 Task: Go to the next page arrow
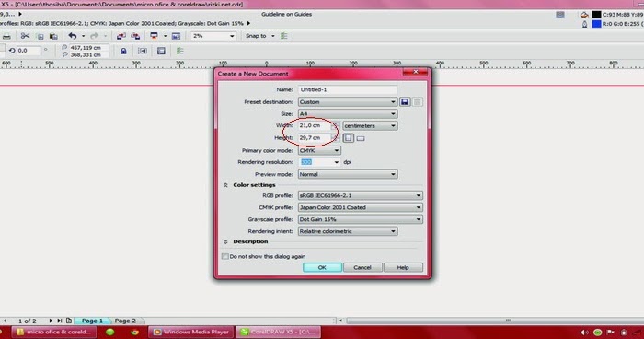[51, 321]
